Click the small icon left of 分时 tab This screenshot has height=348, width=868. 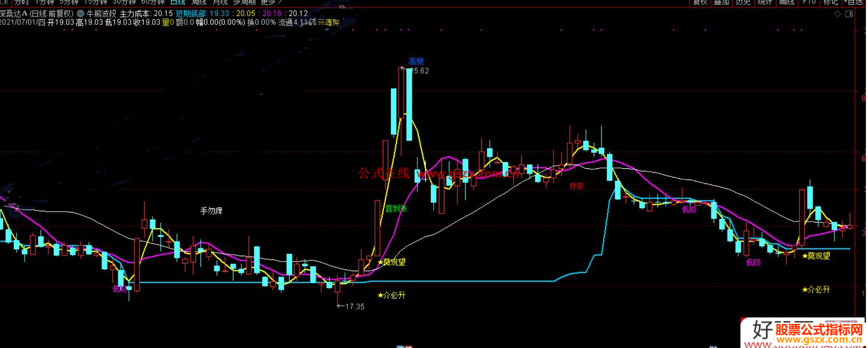[x=4, y=2]
